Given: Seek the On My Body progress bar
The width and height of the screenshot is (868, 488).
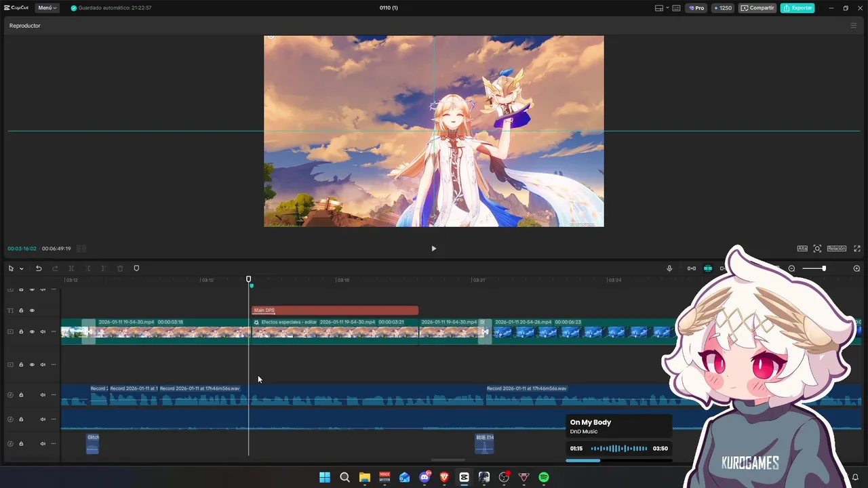Looking at the screenshot, I should tap(618, 461).
